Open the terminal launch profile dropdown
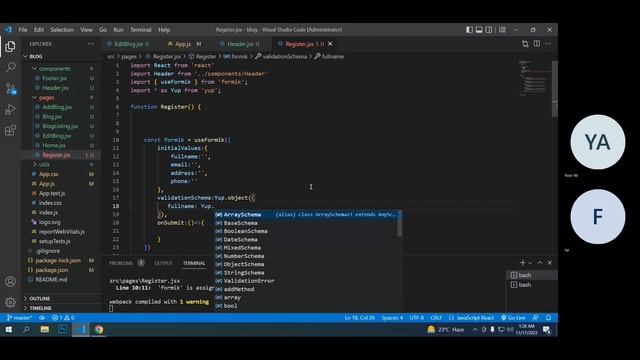This screenshot has height=360, width=640. point(530,263)
